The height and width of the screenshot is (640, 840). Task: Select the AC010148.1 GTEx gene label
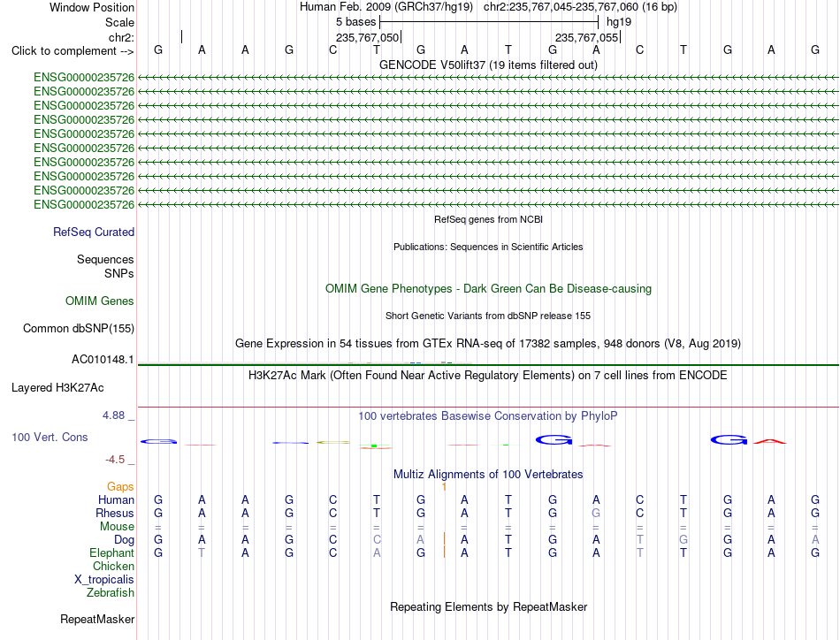tap(103, 360)
